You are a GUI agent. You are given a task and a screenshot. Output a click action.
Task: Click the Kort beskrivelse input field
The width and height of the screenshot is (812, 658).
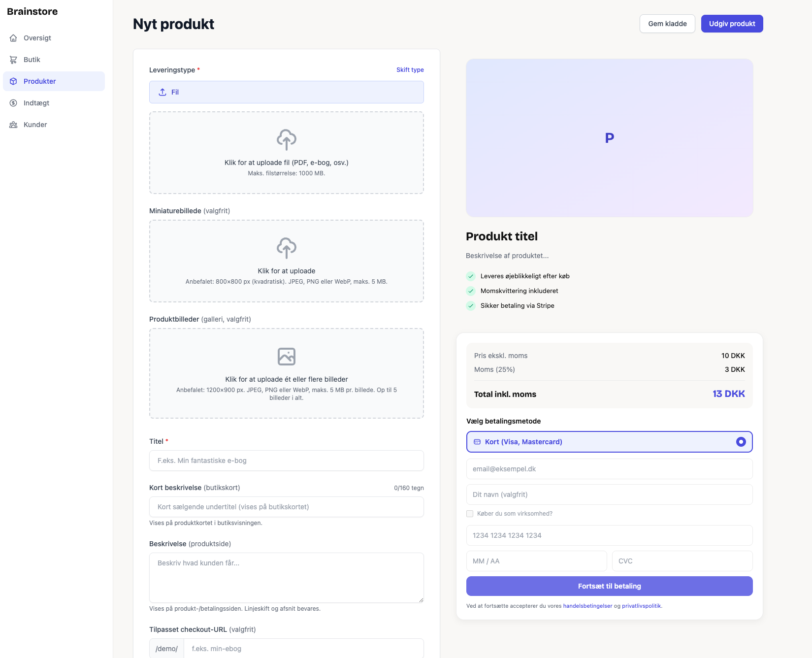[x=287, y=507]
